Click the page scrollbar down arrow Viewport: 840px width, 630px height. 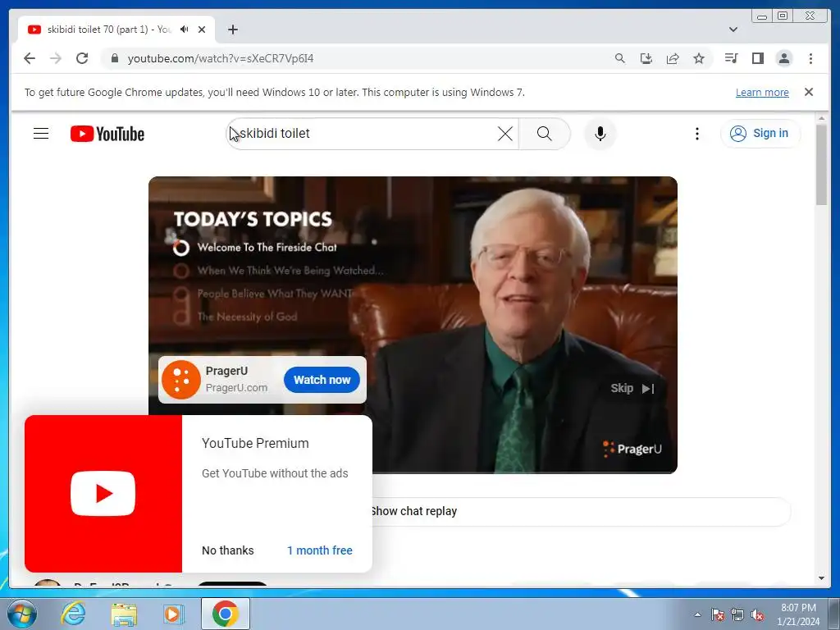pos(821,578)
